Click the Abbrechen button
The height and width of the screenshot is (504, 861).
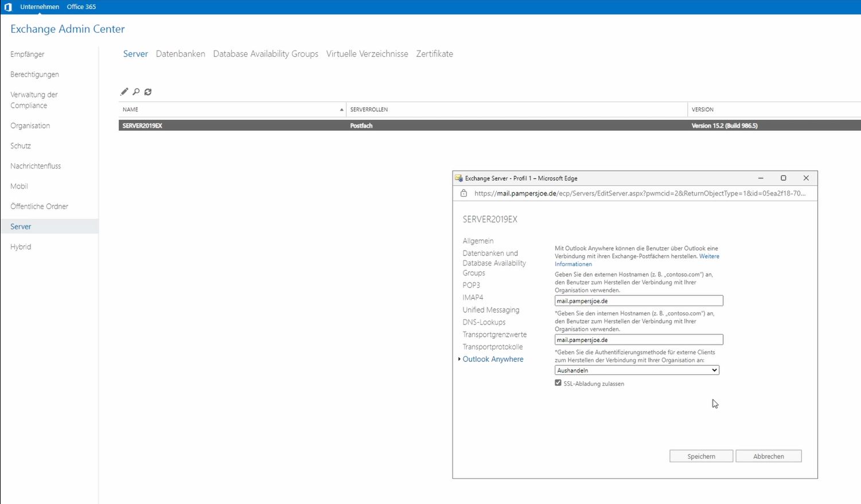click(x=769, y=456)
